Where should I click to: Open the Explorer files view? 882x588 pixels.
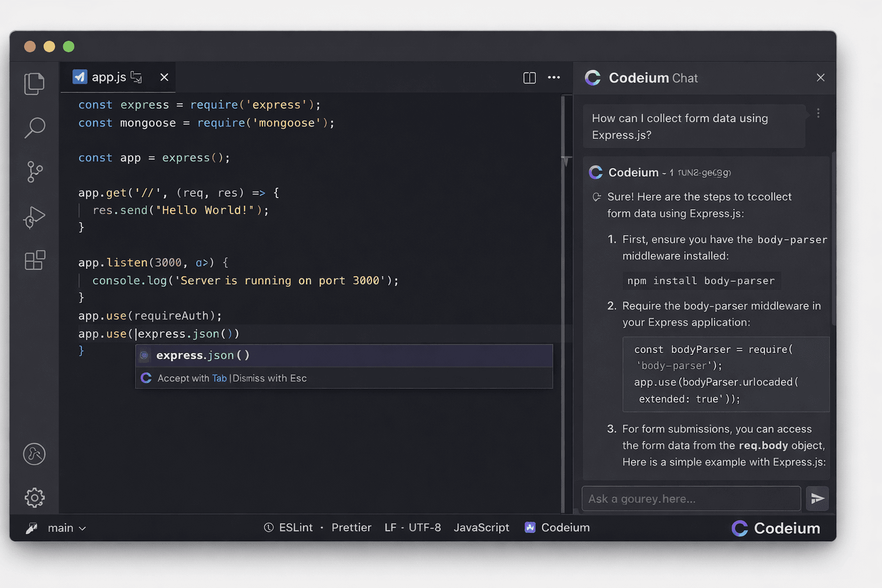[34, 83]
